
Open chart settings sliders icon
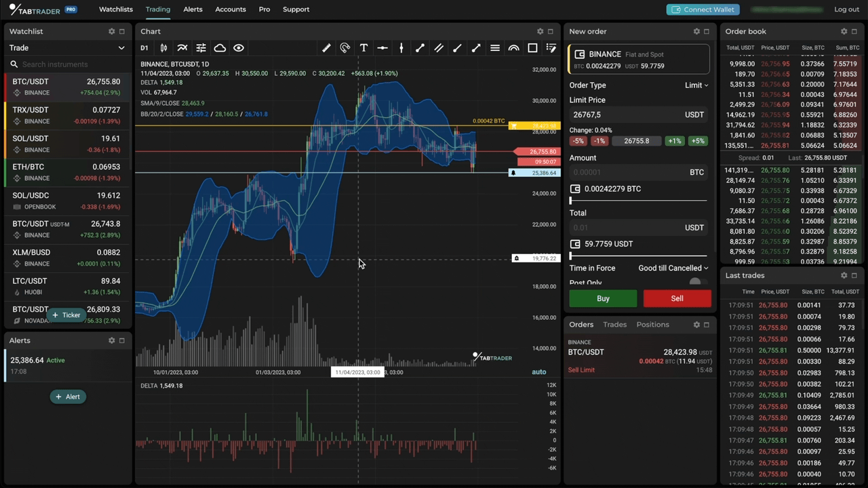[201, 48]
